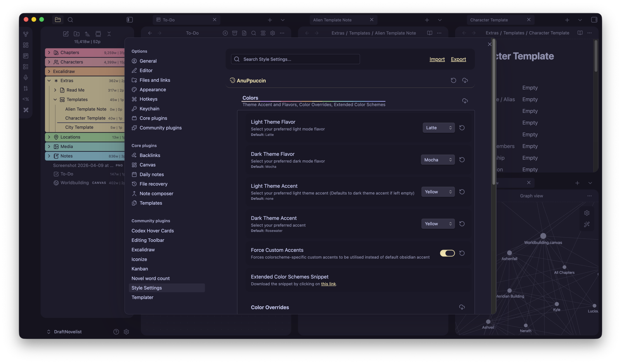Disable Force Custom Accents
The image size is (621, 364).
pyautogui.click(x=448, y=253)
